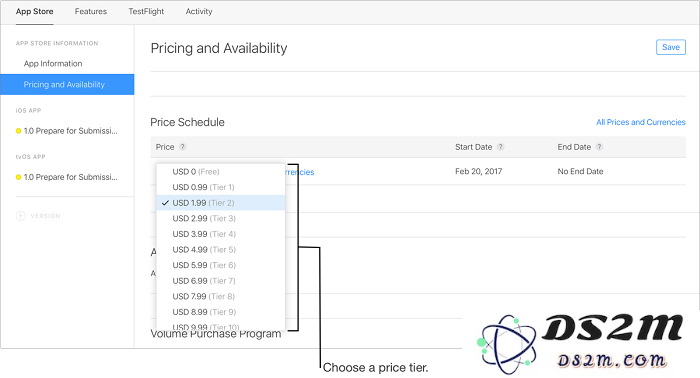Open the Start Date help icon
This screenshot has width=700, height=378.
point(500,147)
